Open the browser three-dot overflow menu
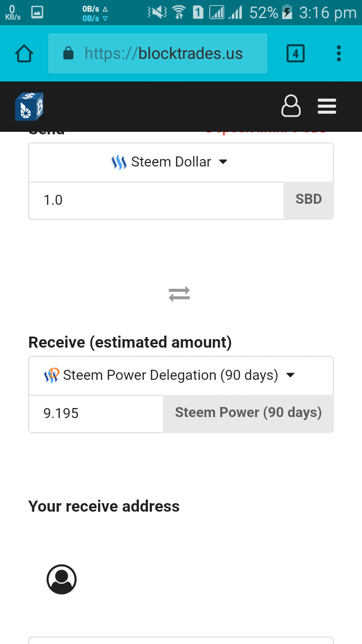Screen dimensions: 362x644 (x=339, y=53)
